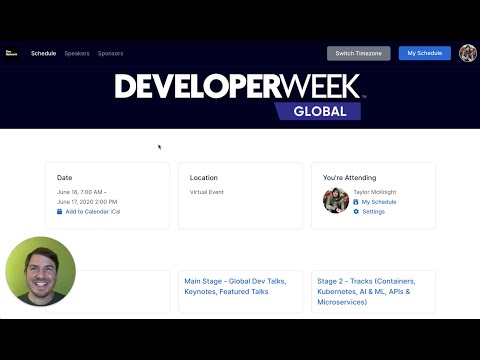This screenshot has height=360, width=480.
Task: Open the Sponsors nav tab
Action: (x=110, y=53)
